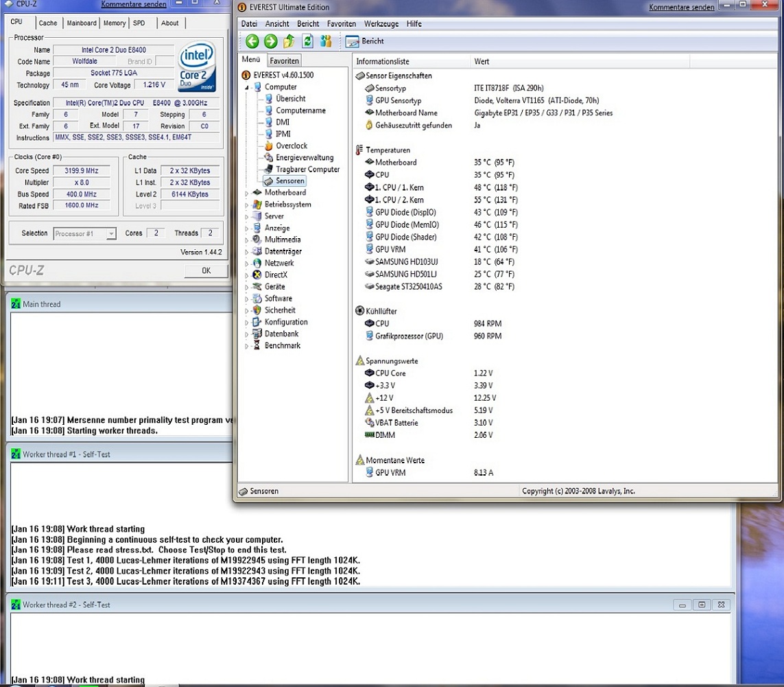This screenshot has width=784, height=687.
Task: Expand the Anzeige tree node
Action: (x=246, y=228)
